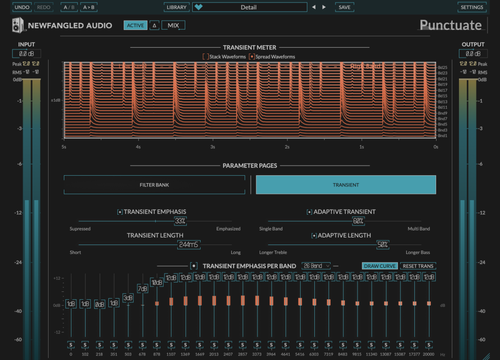The width and height of the screenshot is (500, 360).
Task: Click the Newfangled Audio speaker logo
Action: pos(18,25)
